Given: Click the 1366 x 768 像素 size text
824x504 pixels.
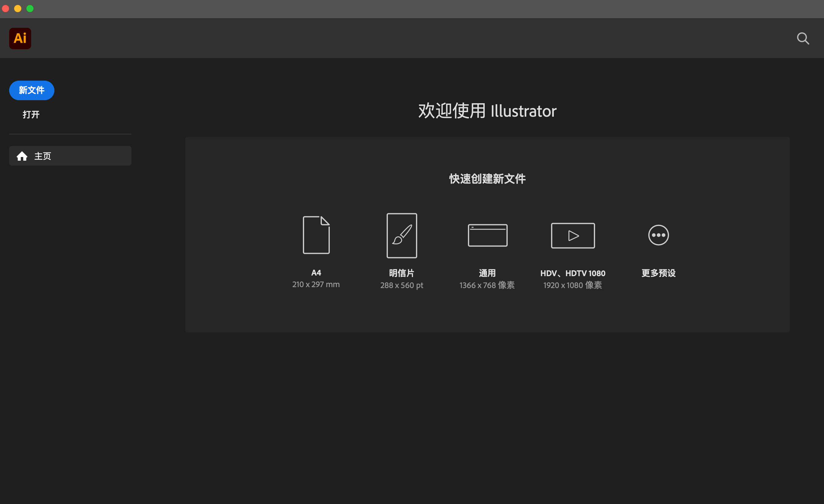Looking at the screenshot, I should coord(487,285).
